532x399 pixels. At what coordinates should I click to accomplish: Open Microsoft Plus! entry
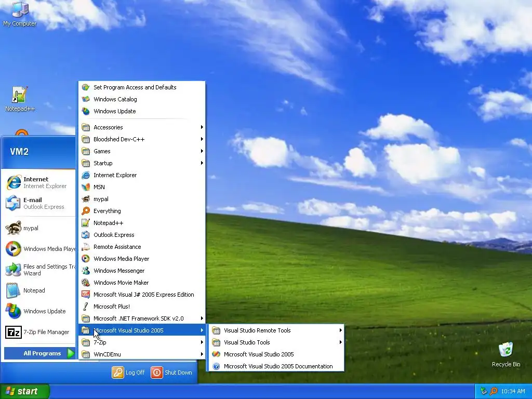[x=142, y=307]
